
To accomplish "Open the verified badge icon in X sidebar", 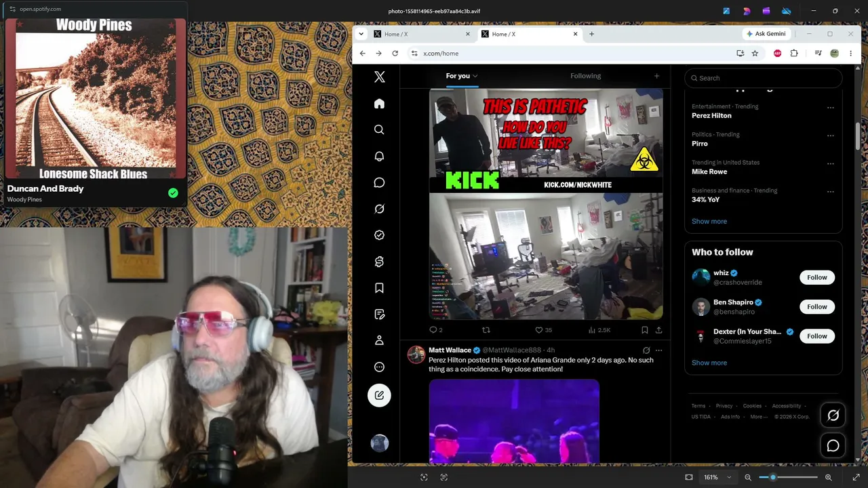I will click(379, 235).
